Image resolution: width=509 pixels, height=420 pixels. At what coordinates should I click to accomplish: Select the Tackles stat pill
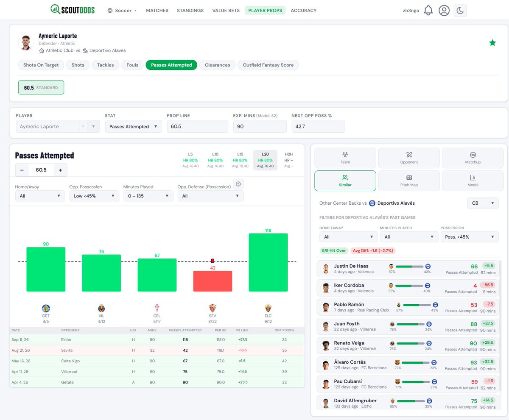(105, 65)
